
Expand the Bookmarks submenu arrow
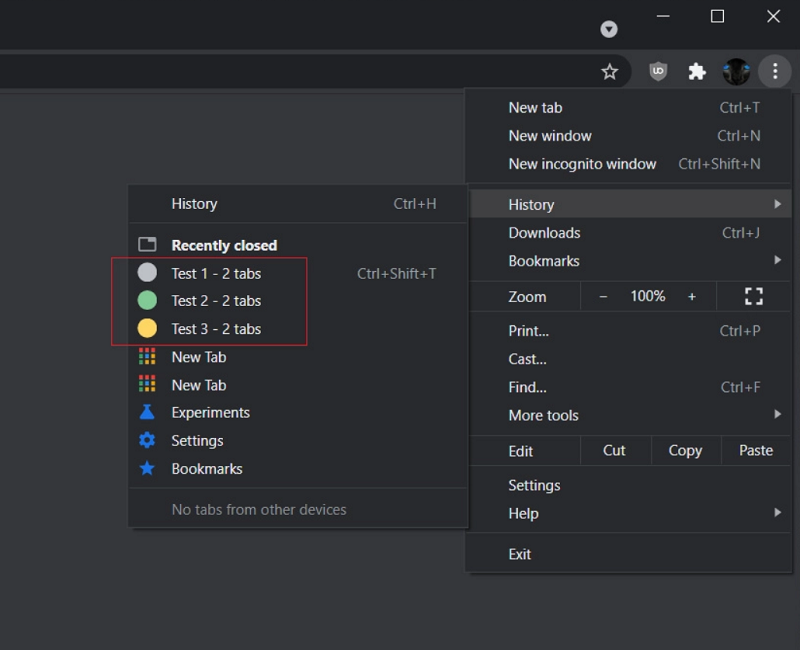point(777,260)
